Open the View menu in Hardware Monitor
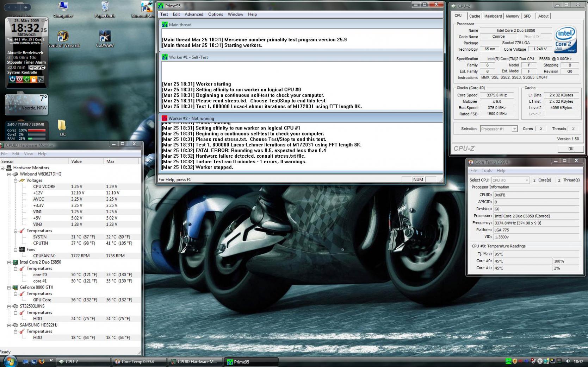This screenshot has height=367, width=588. [x=28, y=154]
